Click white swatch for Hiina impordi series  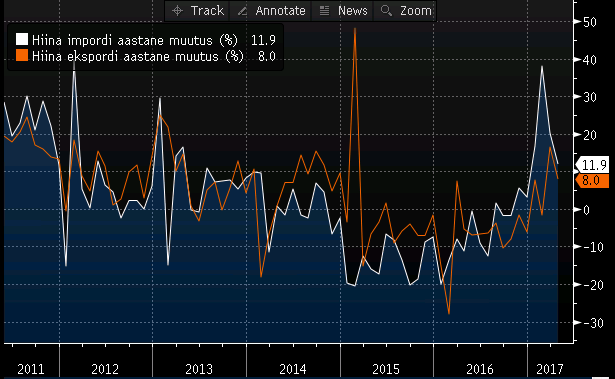tap(22, 40)
